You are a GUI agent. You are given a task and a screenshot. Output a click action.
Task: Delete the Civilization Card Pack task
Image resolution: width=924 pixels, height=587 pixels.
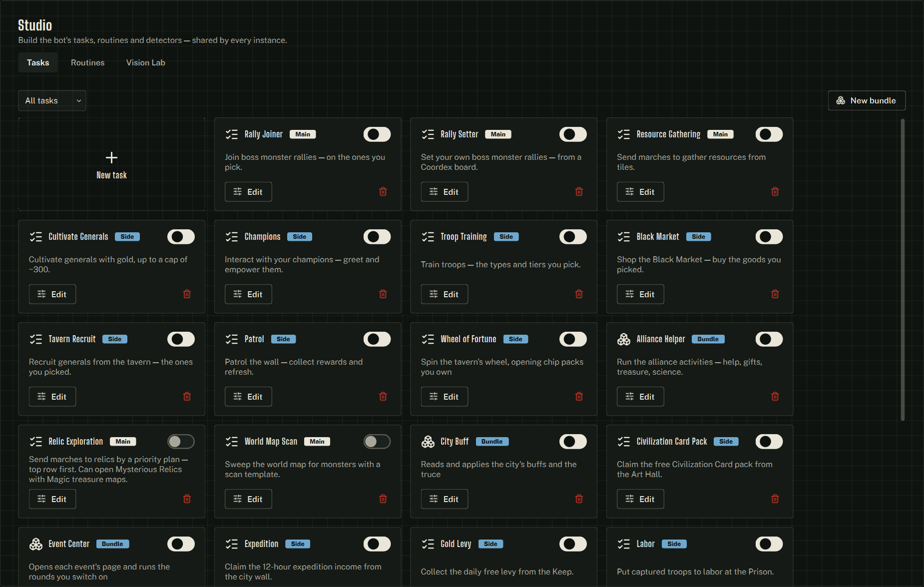[775, 499]
